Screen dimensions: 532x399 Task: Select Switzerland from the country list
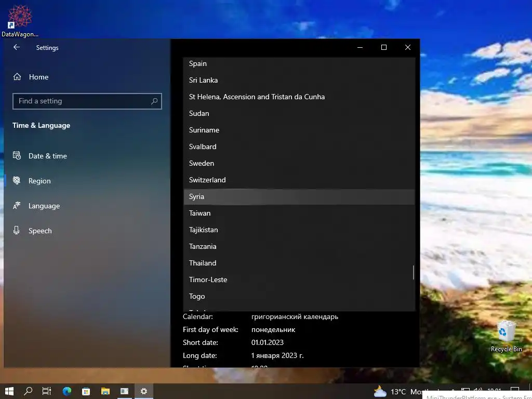299,180
